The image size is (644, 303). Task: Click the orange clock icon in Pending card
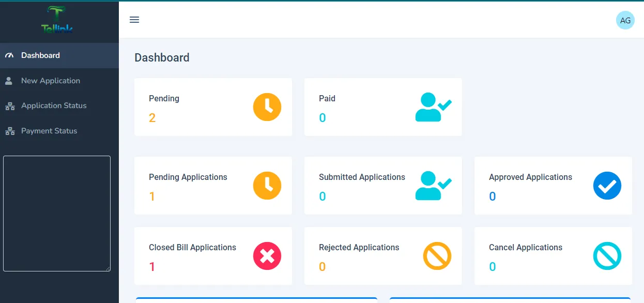click(267, 107)
